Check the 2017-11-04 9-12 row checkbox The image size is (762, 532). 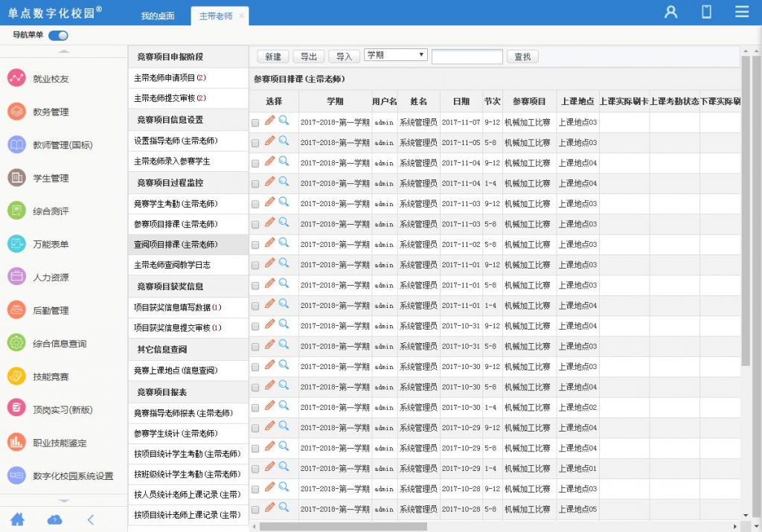[x=255, y=164]
